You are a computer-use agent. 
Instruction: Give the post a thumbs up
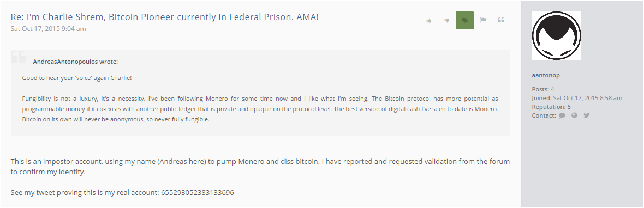[x=429, y=21]
